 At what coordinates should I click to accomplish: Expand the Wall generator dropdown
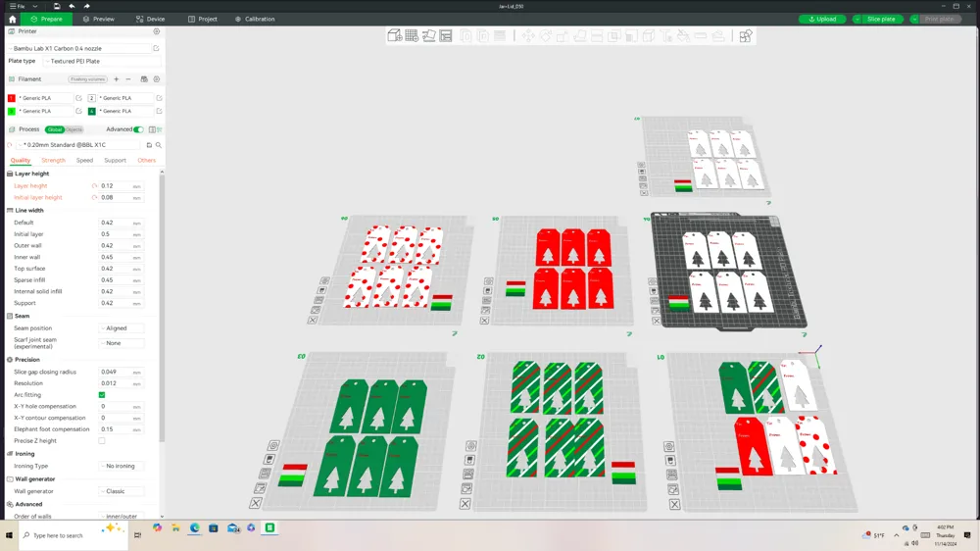122,491
